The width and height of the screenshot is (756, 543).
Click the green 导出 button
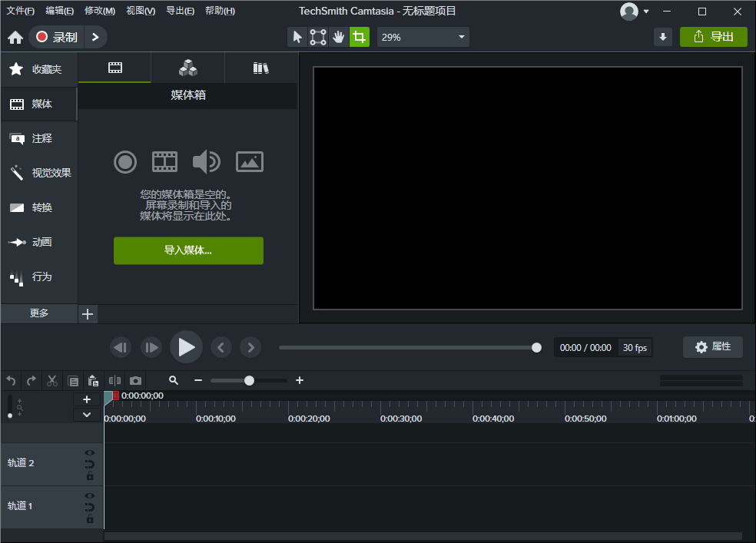point(713,36)
